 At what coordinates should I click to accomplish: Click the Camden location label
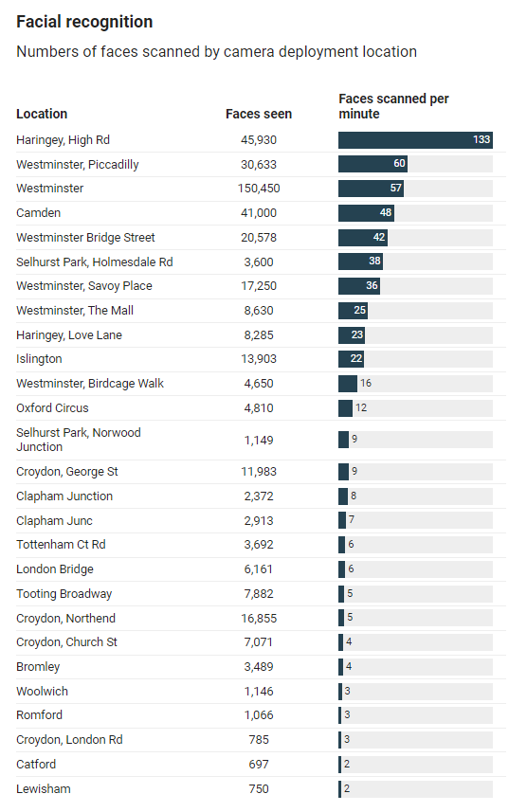[38, 213]
